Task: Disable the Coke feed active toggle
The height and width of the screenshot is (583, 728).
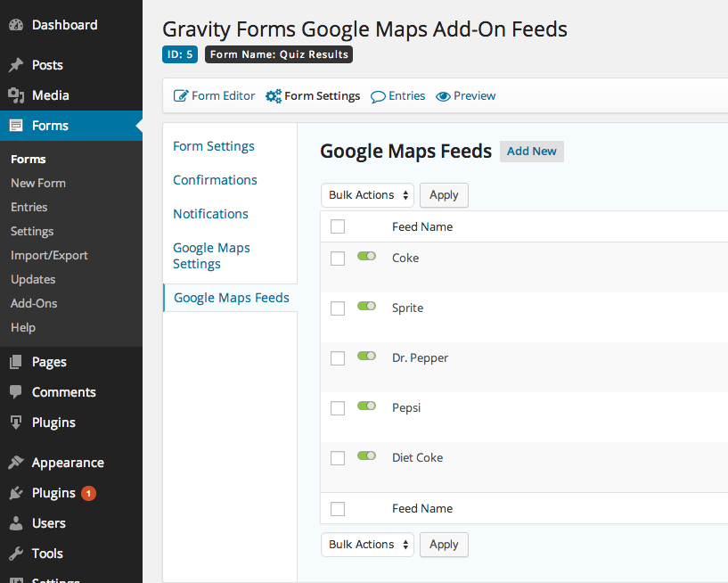Action: [x=366, y=256]
